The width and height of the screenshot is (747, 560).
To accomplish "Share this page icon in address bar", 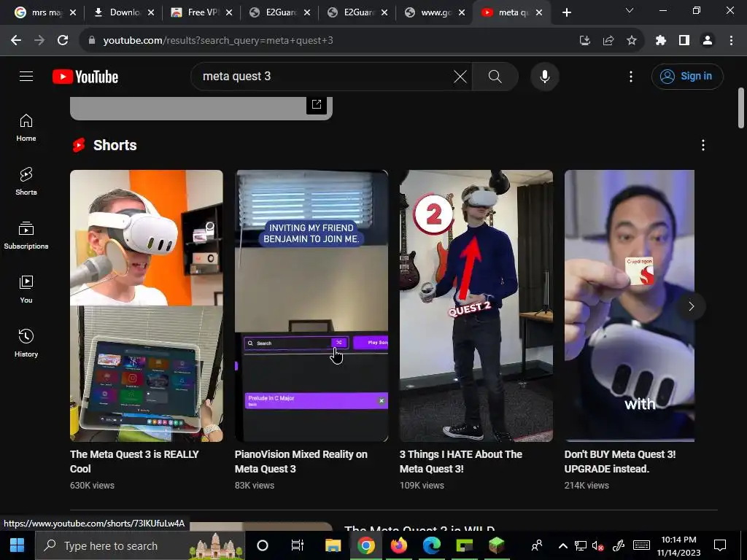I will [608, 41].
